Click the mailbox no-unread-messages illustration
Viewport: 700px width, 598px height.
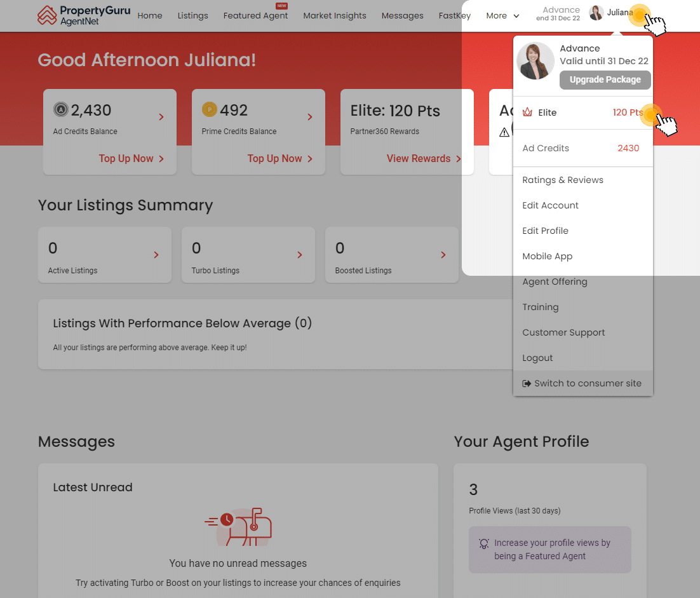click(x=238, y=527)
